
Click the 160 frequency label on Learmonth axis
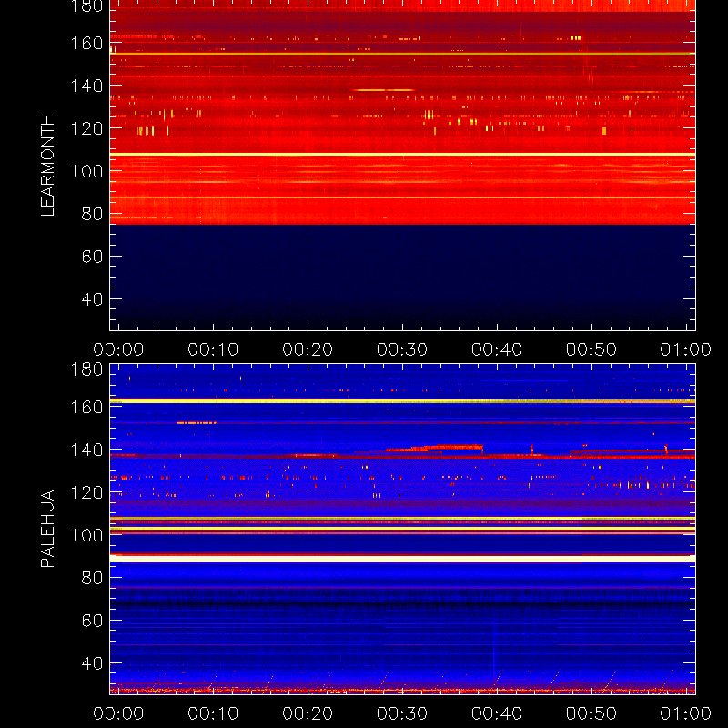tap(86, 43)
